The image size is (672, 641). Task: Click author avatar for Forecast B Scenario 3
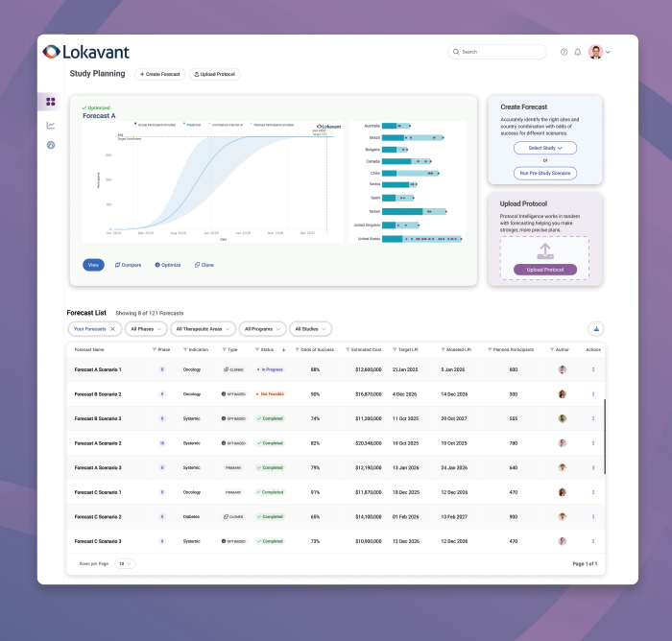pos(563,418)
